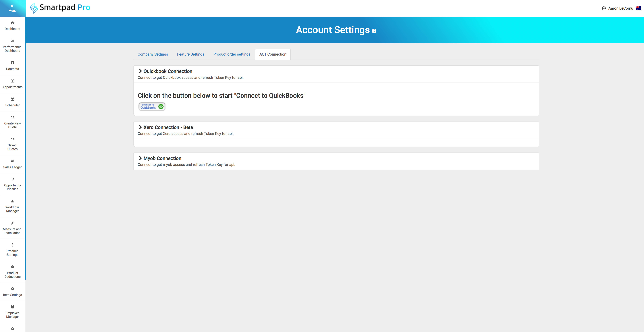Switch to the Feature Settings tab

190,54
